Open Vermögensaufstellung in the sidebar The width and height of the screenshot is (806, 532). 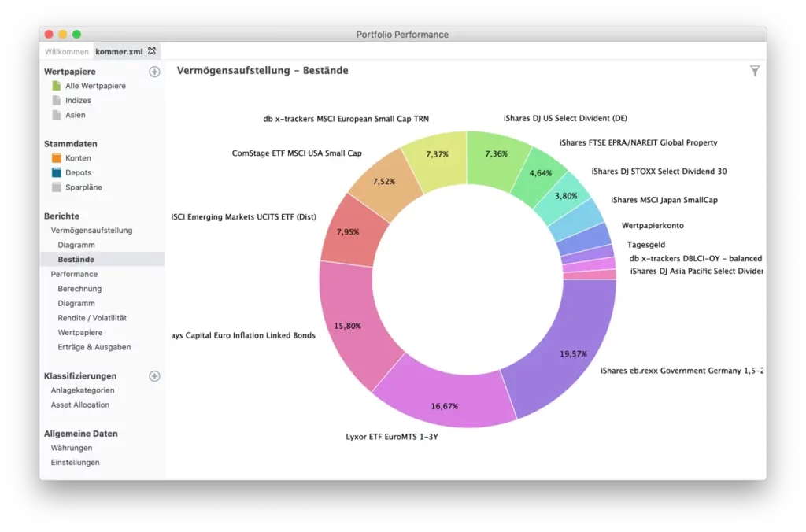tap(91, 231)
